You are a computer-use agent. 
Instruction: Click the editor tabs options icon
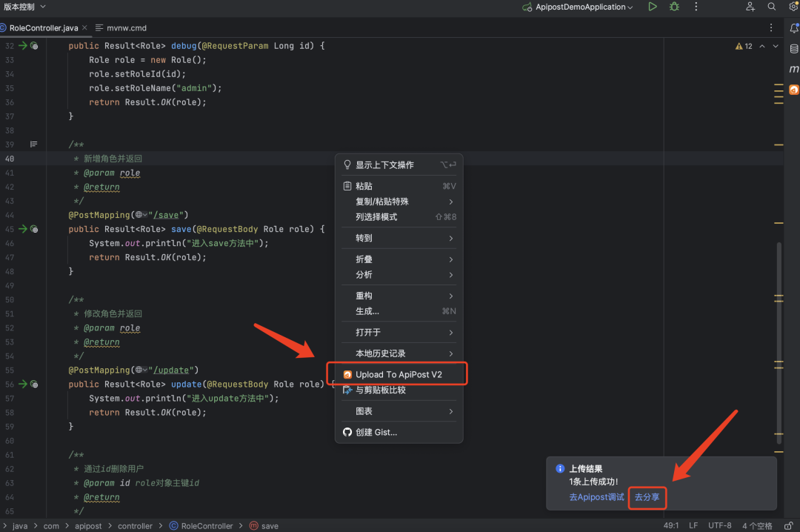tap(771, 27)
